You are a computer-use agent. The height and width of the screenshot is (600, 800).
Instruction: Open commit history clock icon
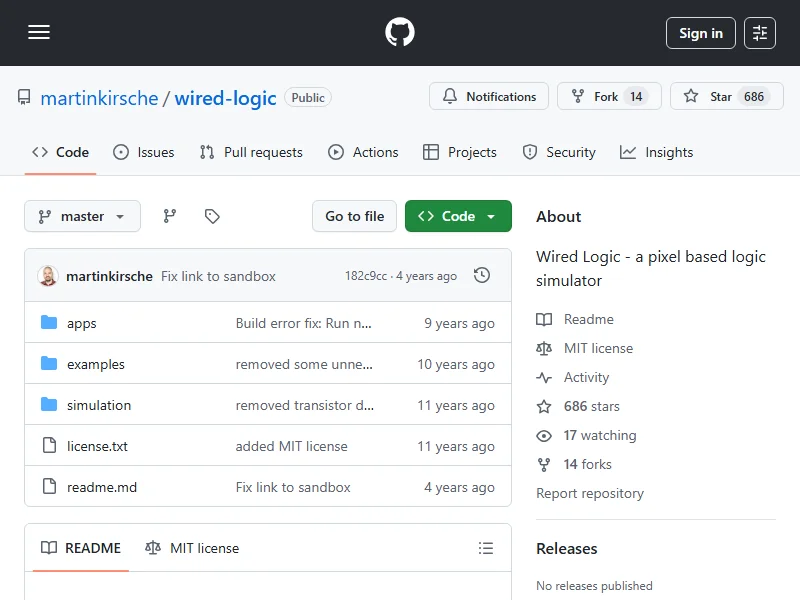[x=482, y=276]
